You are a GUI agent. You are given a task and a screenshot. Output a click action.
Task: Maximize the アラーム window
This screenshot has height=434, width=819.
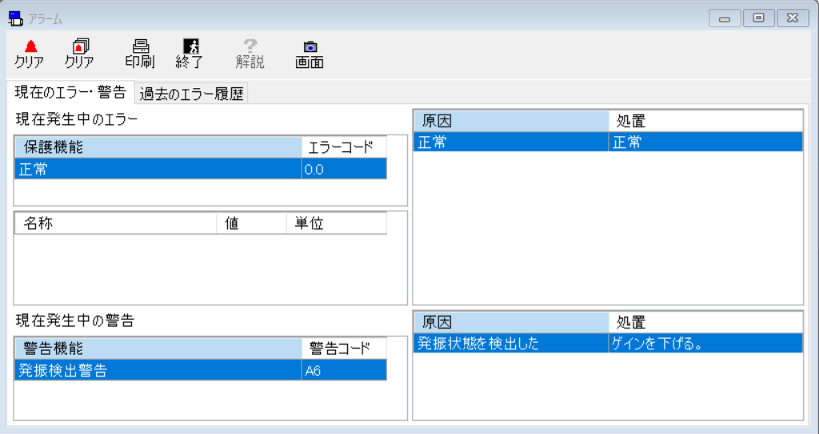pos(759,18)
